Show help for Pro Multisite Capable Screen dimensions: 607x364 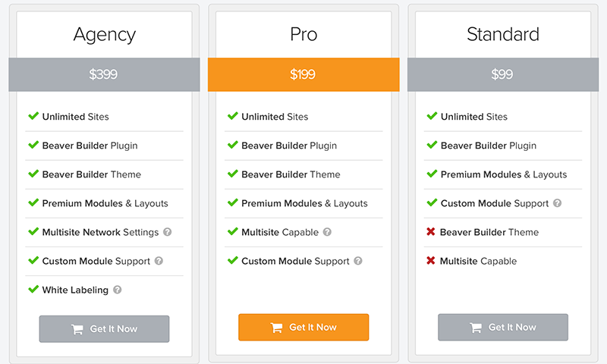pyautogui.click(x=327, y=232)
